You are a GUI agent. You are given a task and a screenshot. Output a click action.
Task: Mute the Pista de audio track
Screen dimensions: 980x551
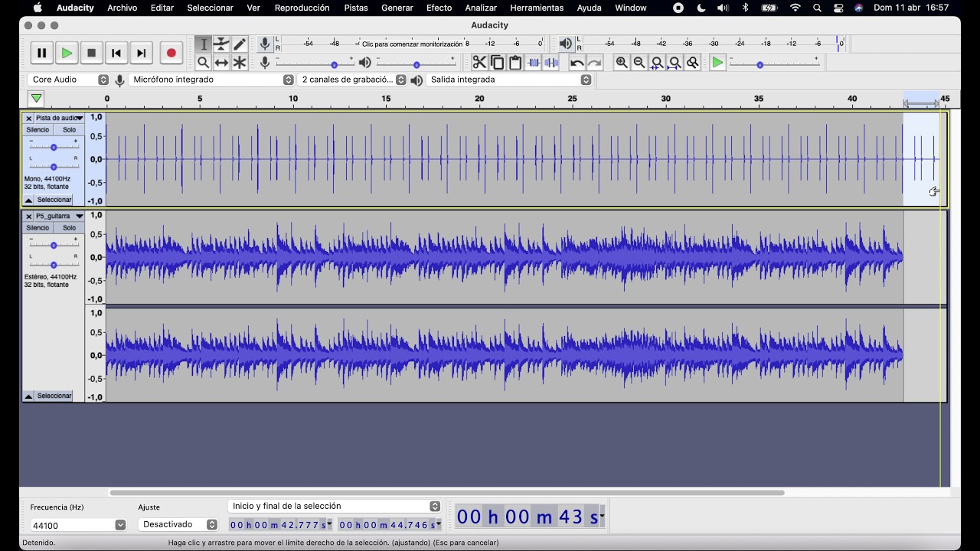[x=38, y=129]
